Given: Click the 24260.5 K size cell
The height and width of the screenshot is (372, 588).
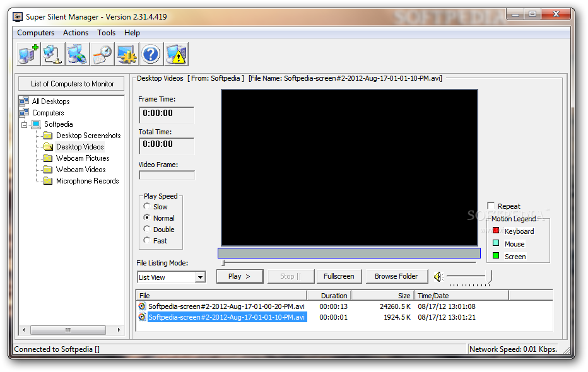Looking at the screenshot, I should 395,306.
